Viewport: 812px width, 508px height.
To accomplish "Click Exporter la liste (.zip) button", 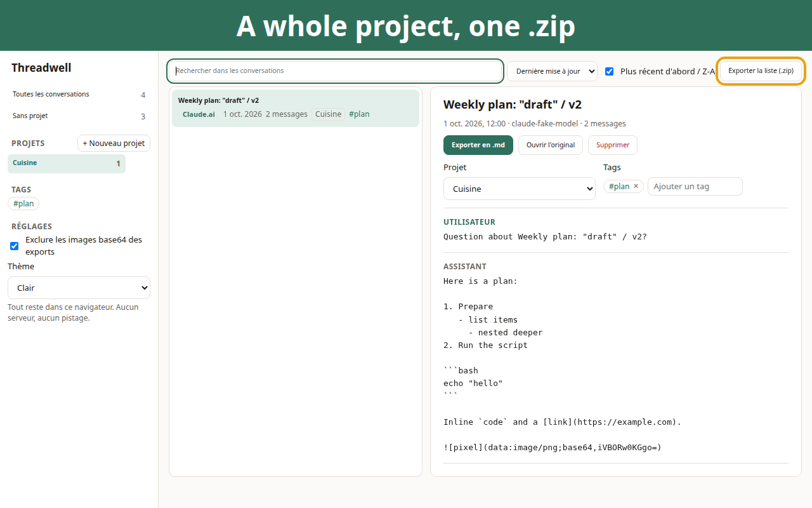I will click(x=761, y=71).
